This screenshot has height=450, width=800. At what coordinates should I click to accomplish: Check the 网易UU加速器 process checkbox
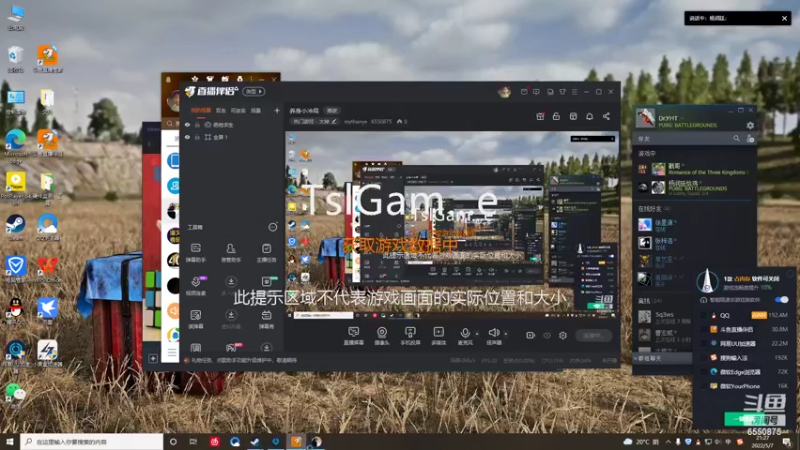click(704, 344)
